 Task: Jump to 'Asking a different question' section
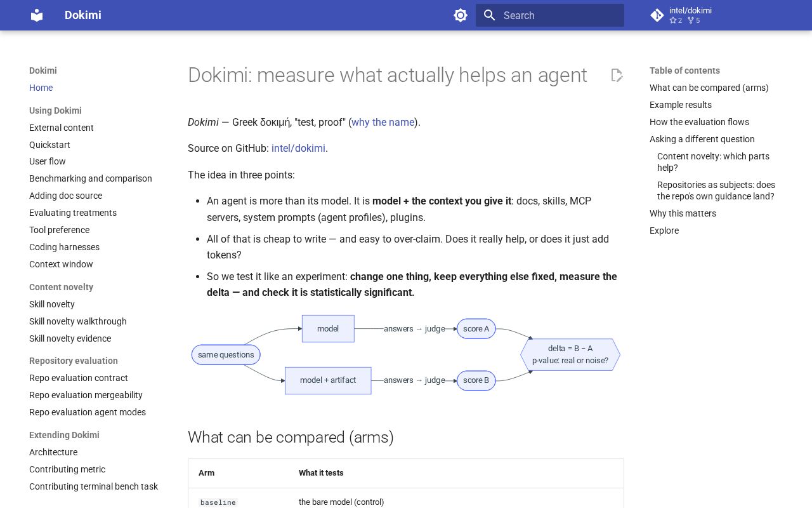point(702,139)
